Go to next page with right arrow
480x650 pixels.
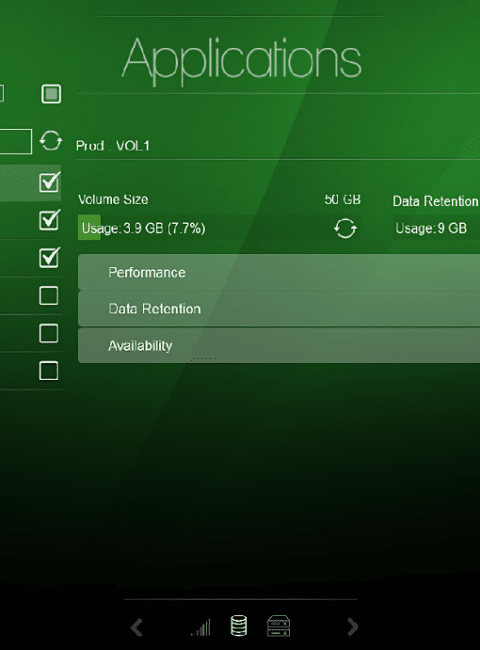(352, 627)
